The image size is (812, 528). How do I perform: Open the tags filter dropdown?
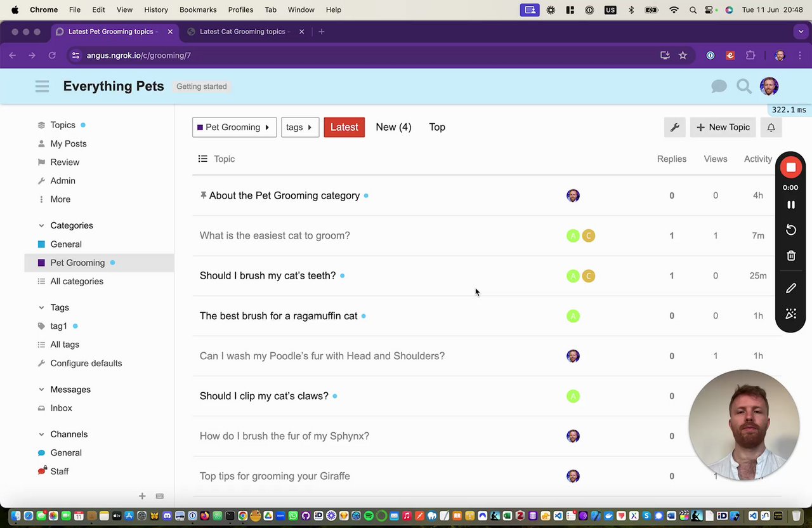click(x=300, y=127)
